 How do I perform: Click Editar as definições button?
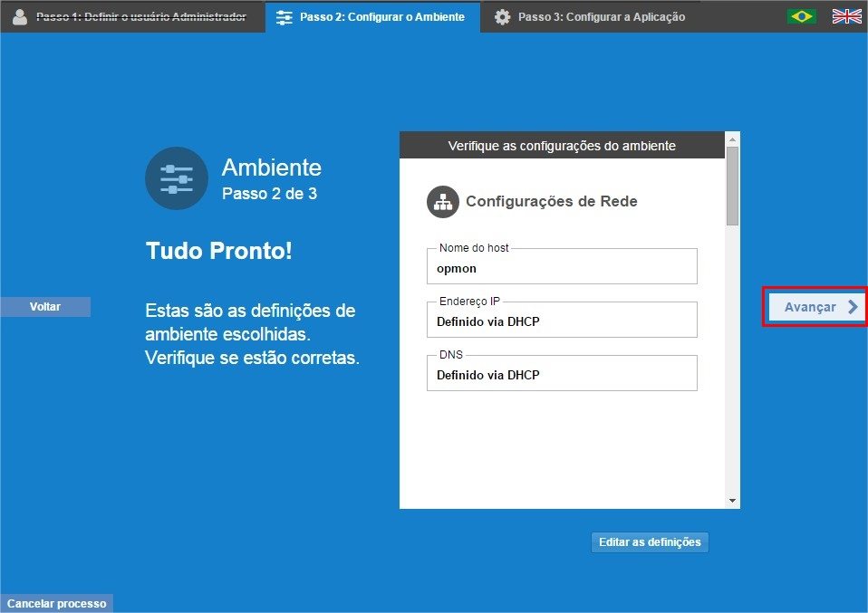650,542
